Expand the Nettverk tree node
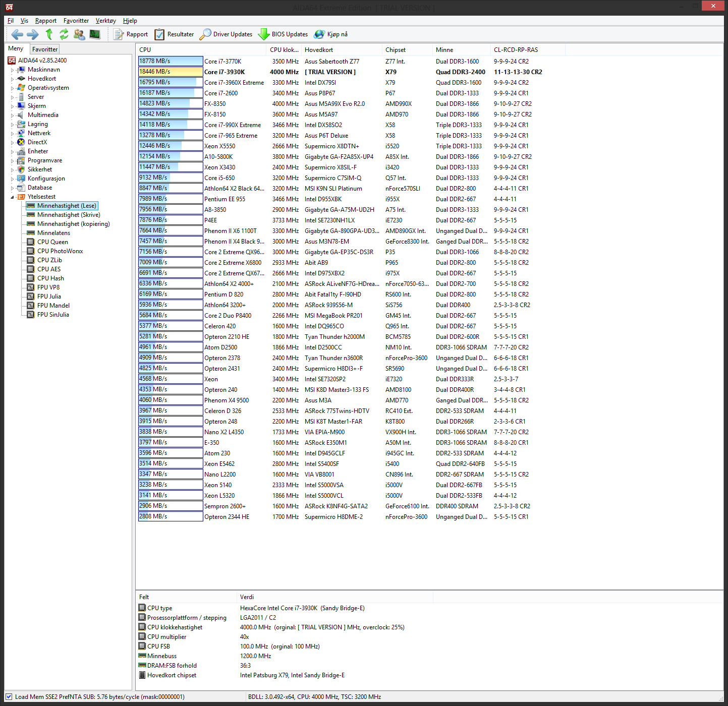728x706 pixels. (13, 134)
